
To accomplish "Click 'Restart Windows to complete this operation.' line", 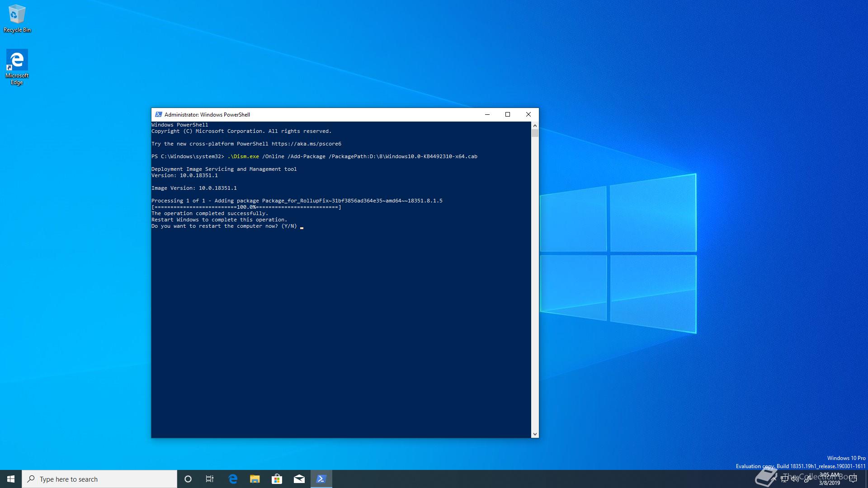I will tap(219, 220).
